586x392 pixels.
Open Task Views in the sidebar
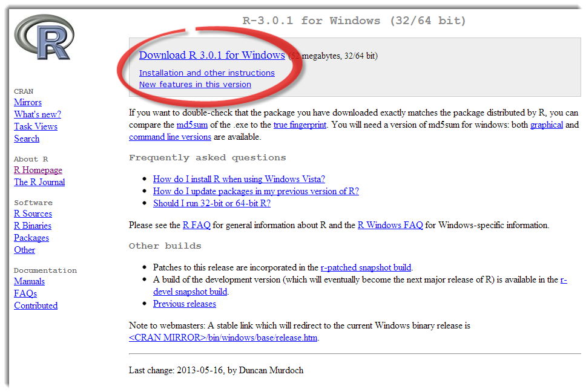coord(36,126)
